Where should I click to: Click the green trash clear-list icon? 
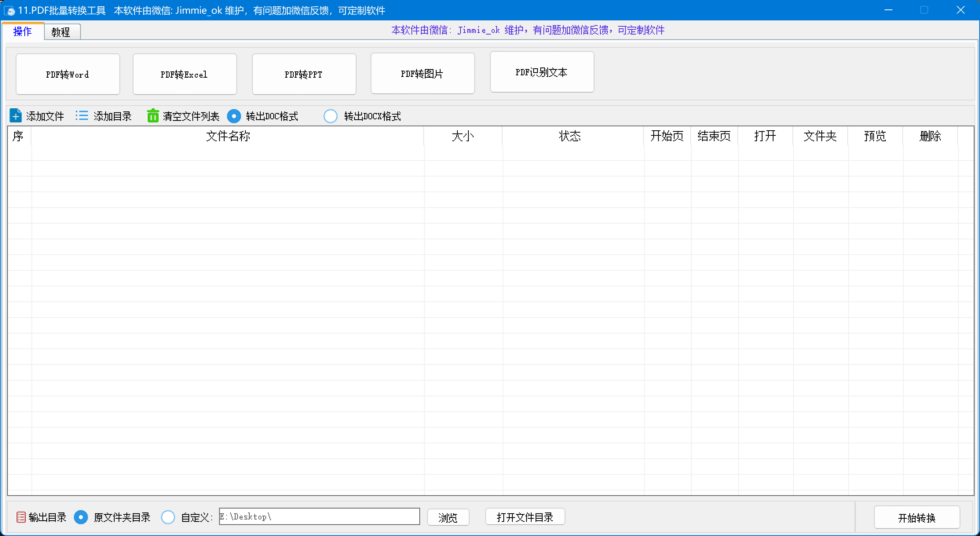tap(153, 116)
